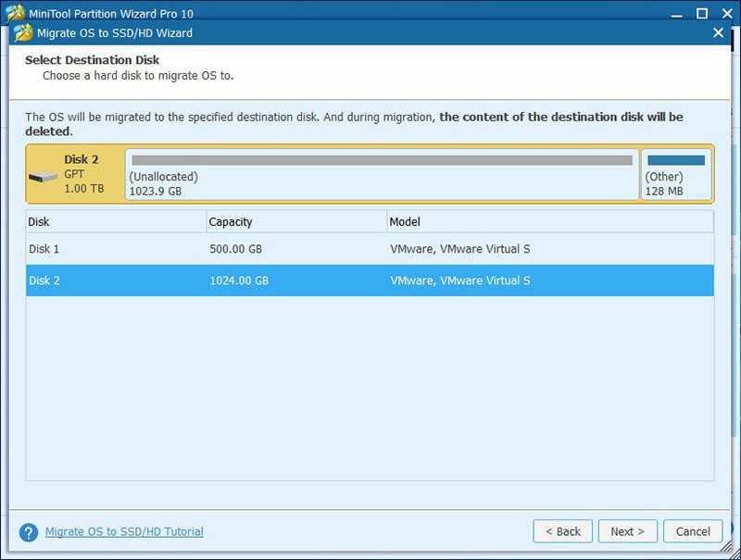Click the blue help question mark icon
Screen dimensions: 741x560
[x=29, y=532]
